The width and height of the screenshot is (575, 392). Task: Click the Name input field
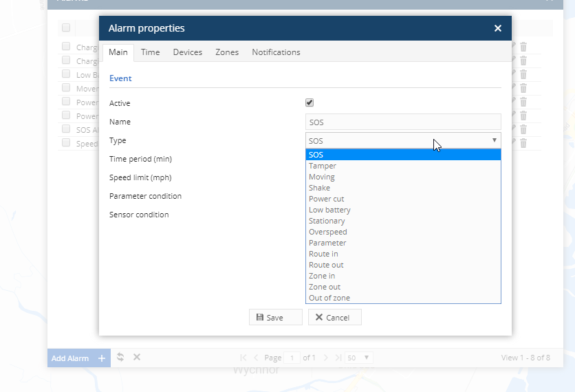tap(403, 122)
